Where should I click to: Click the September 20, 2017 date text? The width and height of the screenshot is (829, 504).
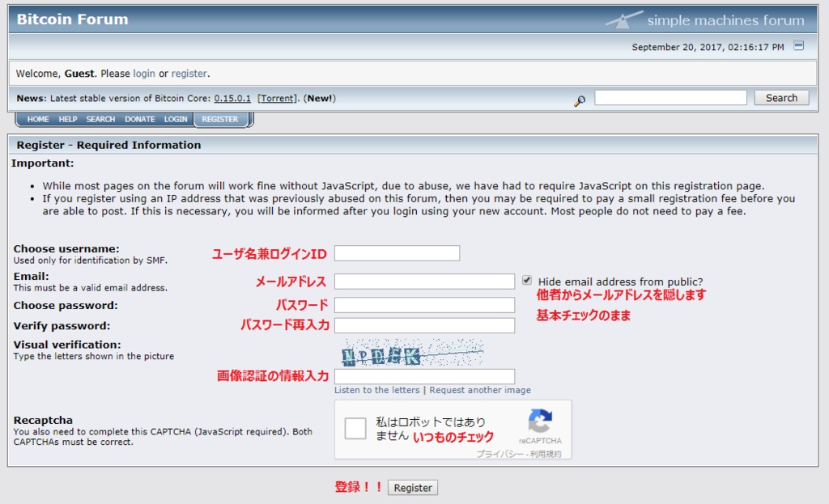coord(708,47)
